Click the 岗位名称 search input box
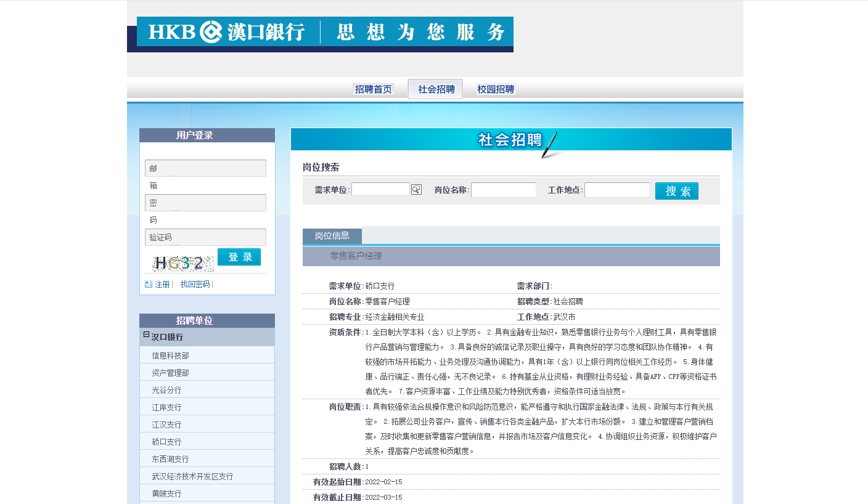Image resolution: width=868 pixels, height=504 pixels. [x=503, y=190]
